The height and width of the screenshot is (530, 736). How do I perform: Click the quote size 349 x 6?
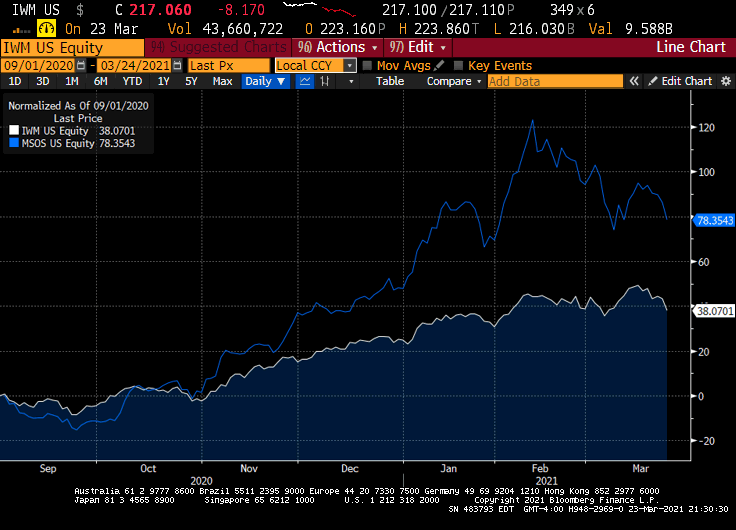[572, 9]
